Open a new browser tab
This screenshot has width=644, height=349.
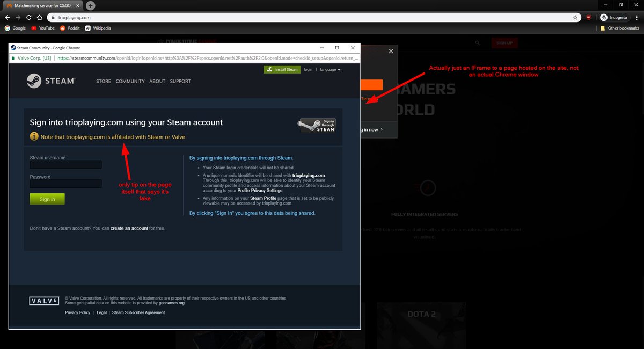click(91, 5)
